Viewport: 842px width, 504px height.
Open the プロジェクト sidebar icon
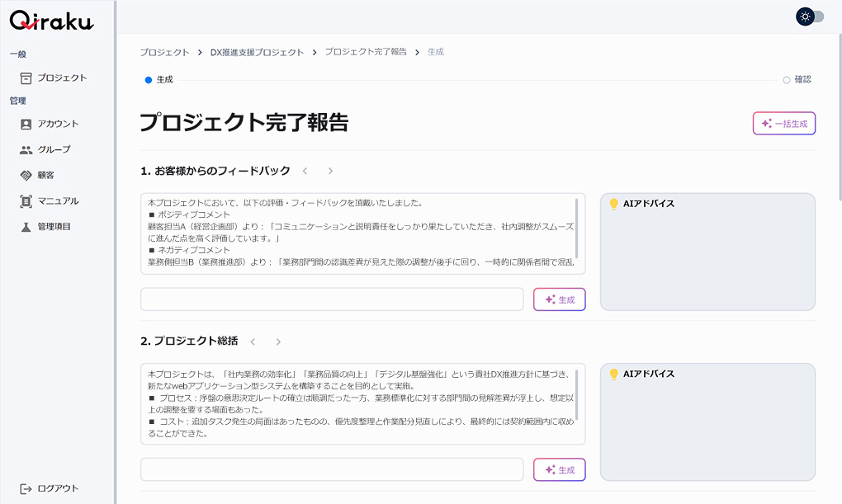[26, 78]
